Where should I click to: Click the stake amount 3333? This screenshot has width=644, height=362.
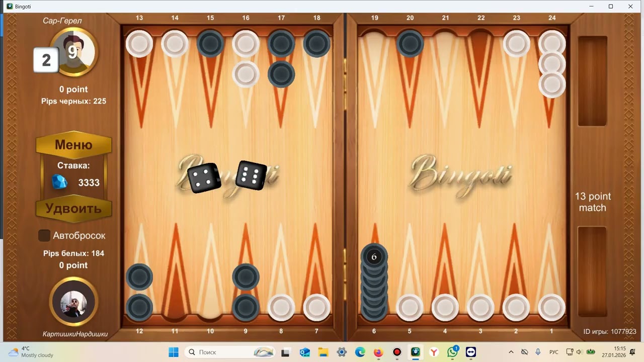point(89,183)
